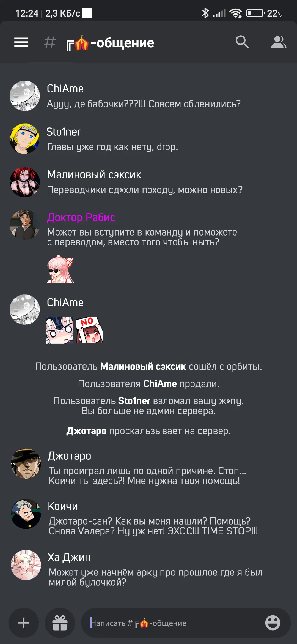The image size is (297, 644).
Task: Open the общение channel title
Action: (x=110, y=43)
